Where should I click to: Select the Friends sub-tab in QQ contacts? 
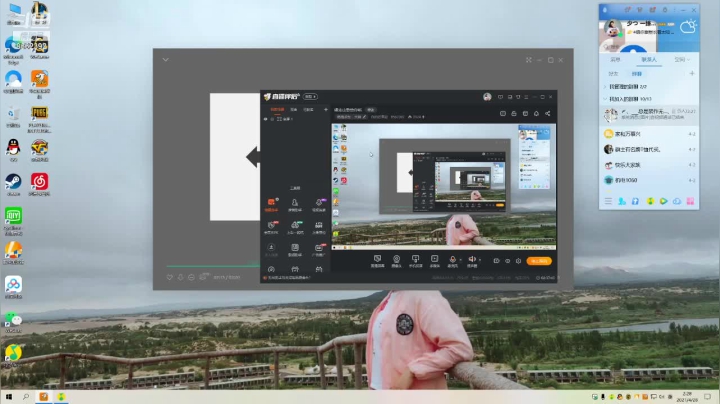(613, 73)
